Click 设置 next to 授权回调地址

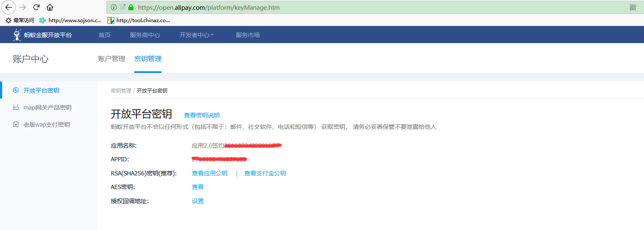[x=198, y=201]
